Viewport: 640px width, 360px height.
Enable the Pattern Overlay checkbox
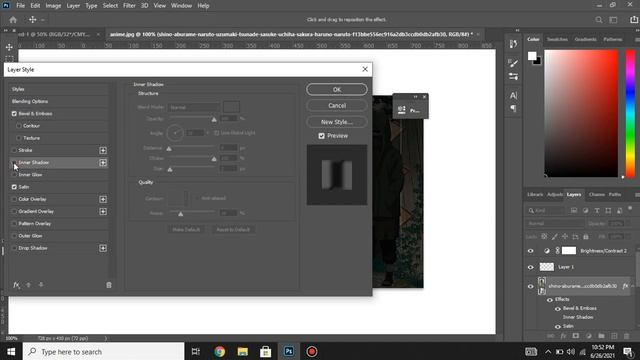(x=14, y=224)
